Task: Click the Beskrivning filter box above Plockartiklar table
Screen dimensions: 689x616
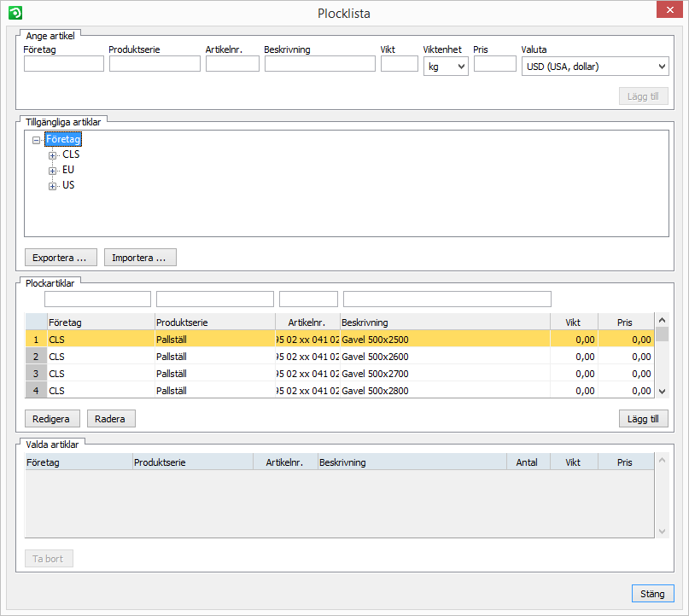Action: click(x=447, y=299)
